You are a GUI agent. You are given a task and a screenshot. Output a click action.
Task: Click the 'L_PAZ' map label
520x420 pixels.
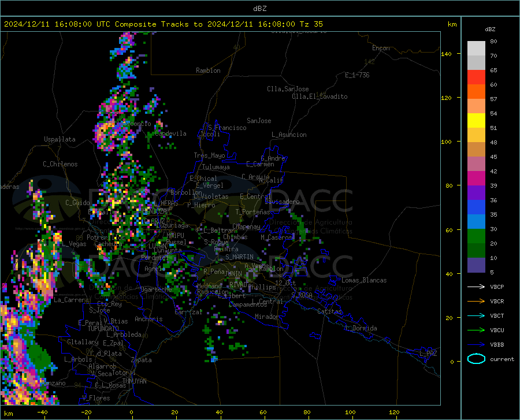pyautogui.click(x=428, y=354)
